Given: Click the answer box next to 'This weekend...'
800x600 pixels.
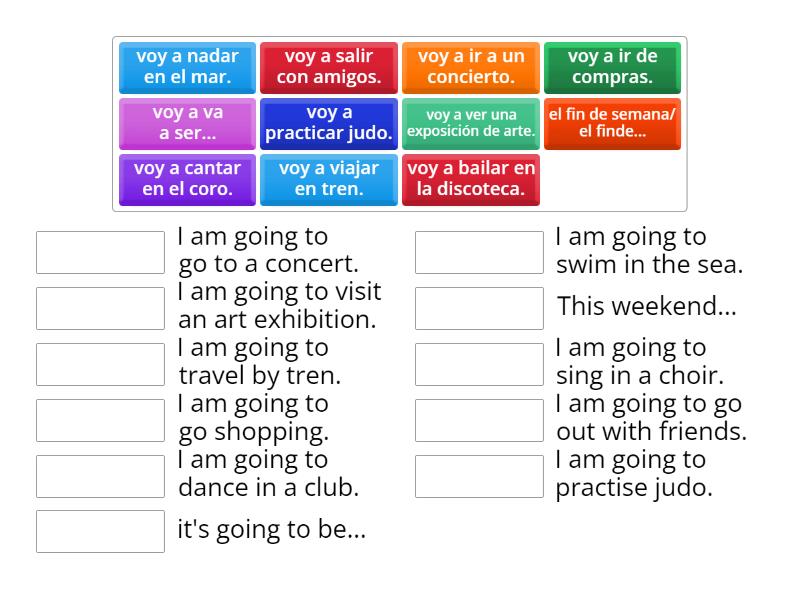Looking at the screenshot, I should click(x=478, y=308).
